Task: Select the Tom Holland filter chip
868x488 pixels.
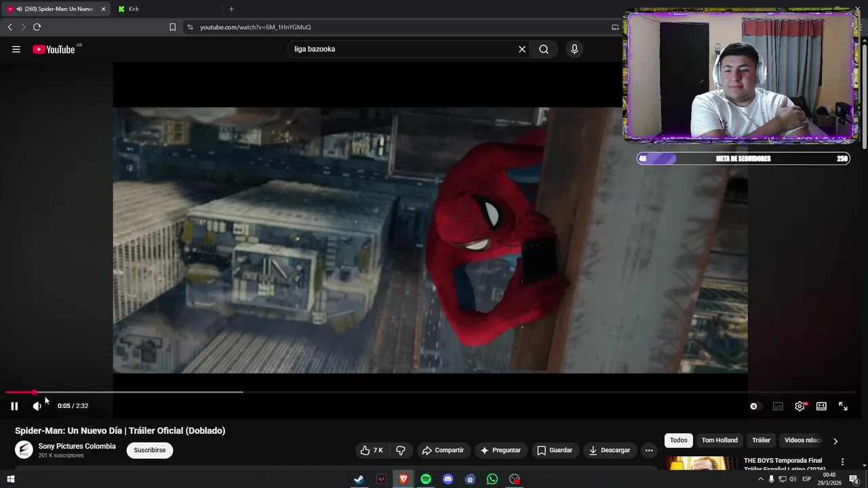Action: [x=719, y=441]
